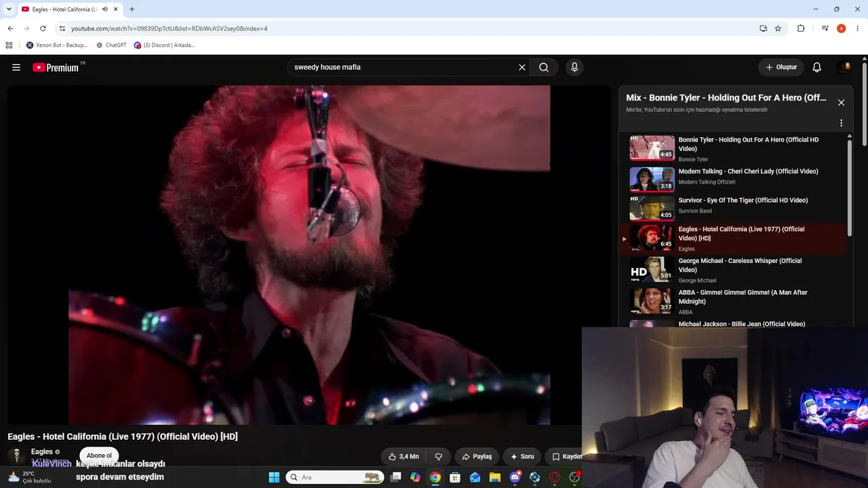Open Chrome media controls icon
868x488 pixels.
[825, 28]
